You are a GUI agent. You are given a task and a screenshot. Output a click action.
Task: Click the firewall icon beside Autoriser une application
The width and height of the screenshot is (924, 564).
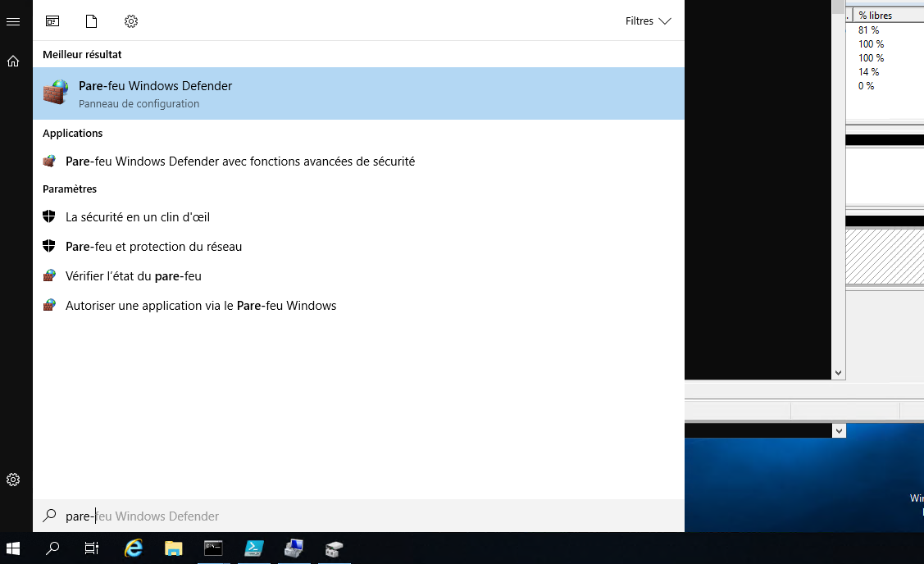pos(49,305)
